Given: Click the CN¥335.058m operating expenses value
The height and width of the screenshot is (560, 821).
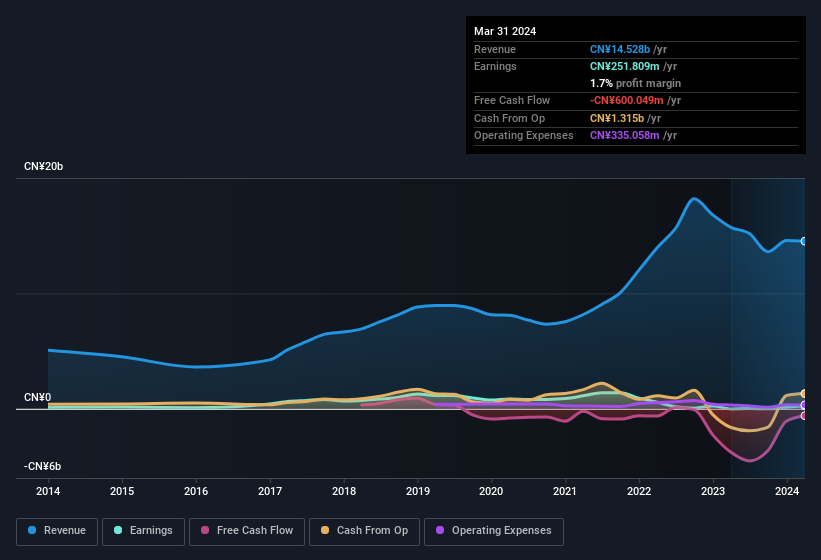Looking at the screenshot, I should pos(625,136).
